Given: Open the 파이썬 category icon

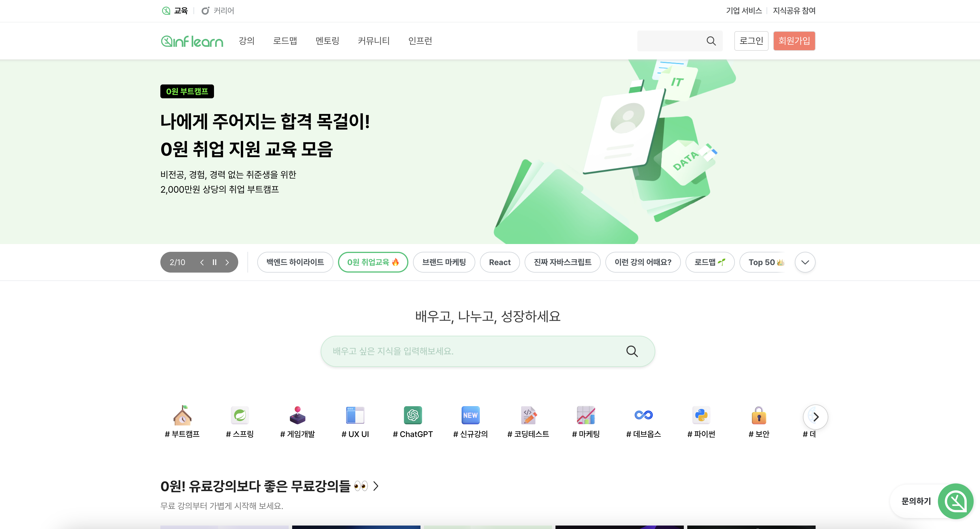Looking at the screenshot, I should point(701,416).
